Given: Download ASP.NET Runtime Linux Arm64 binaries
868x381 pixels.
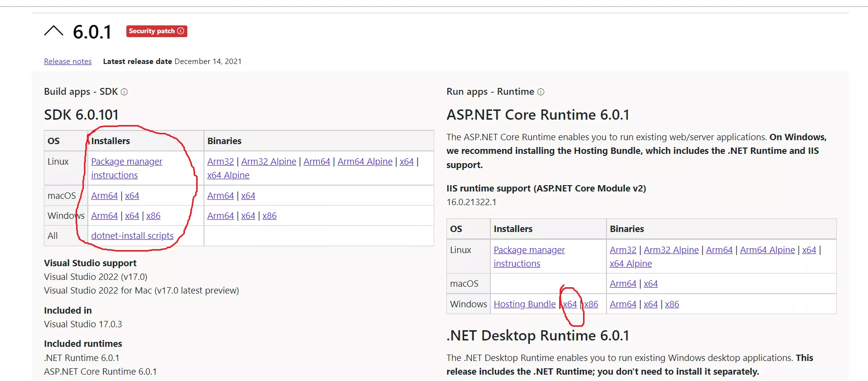Looking at the screenshot, I should pyautogui.click(x=719, y=250).
